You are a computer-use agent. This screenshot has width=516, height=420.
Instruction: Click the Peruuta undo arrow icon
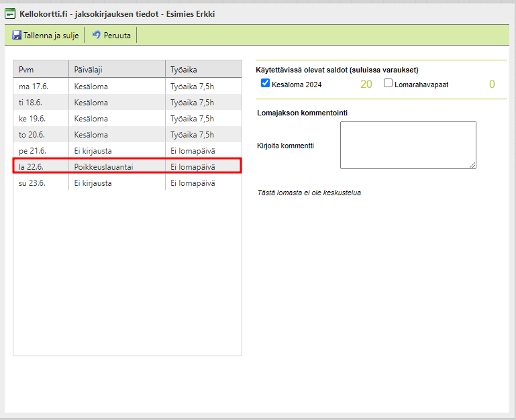[x=97, y=35]
